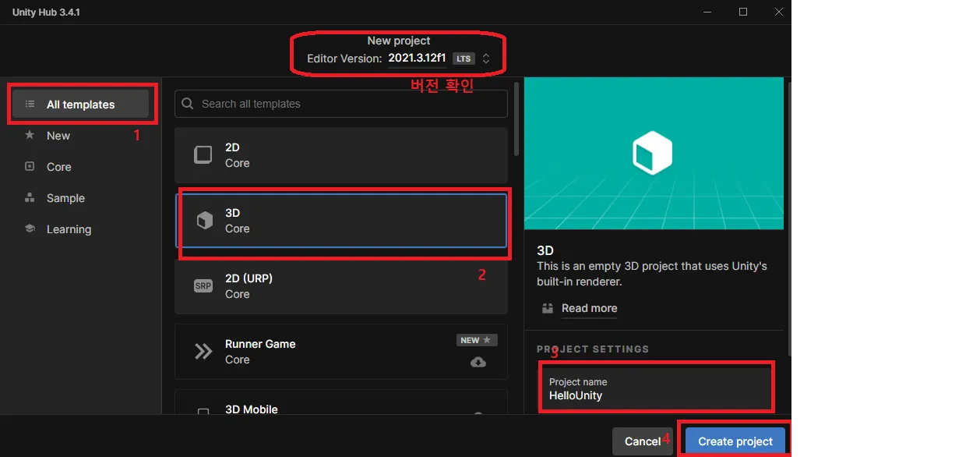Click the Core square icon in sidebar
The height and width of the screenshot is (457, 980).
30,167
